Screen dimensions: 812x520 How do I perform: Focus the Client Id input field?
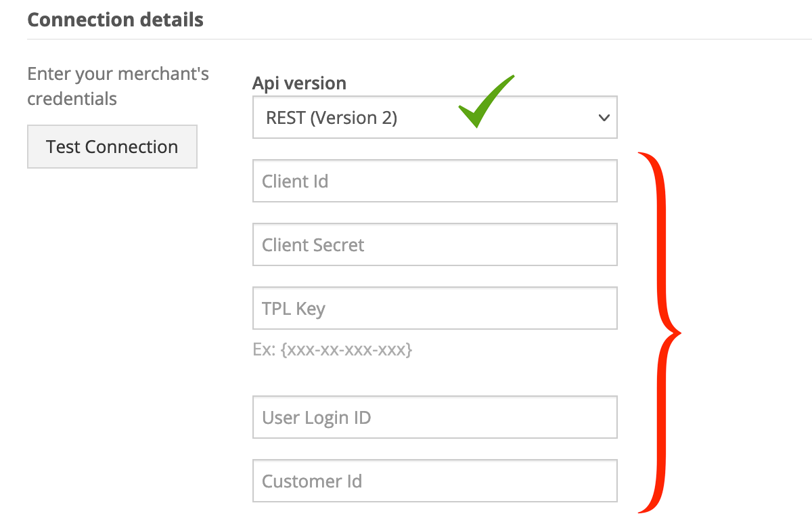(435, 181)
